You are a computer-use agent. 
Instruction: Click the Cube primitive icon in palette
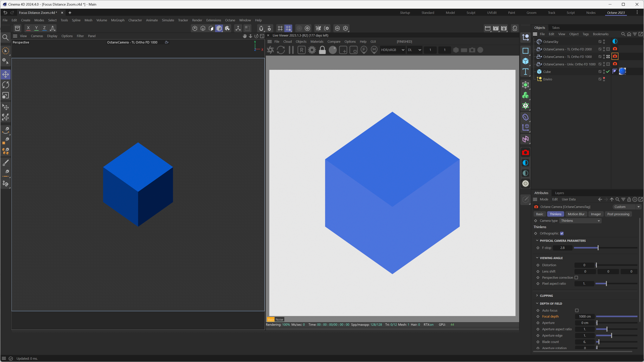click(x=525, y=61)
